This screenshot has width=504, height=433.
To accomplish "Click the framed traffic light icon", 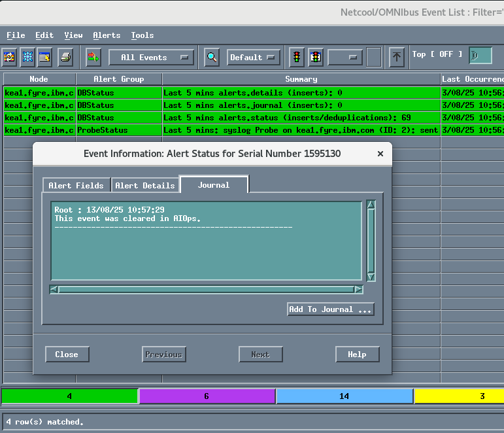I will click(316, 58).
